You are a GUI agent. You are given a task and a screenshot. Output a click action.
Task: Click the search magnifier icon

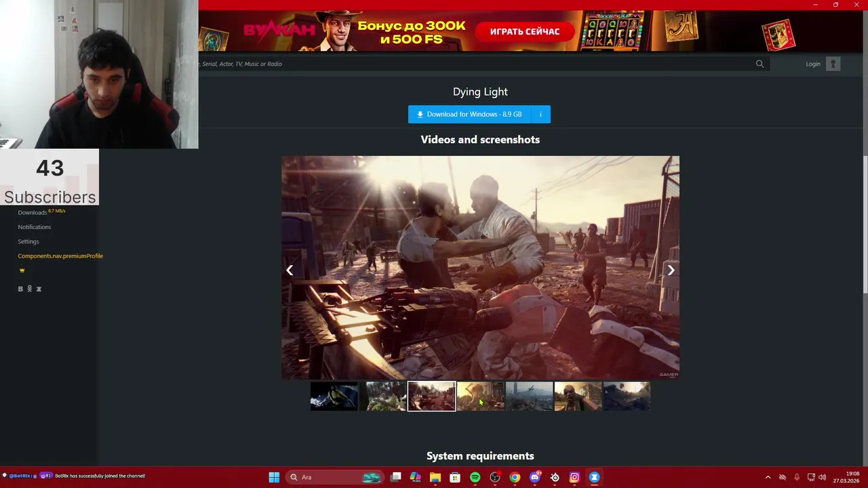click(x=759, y=64)
